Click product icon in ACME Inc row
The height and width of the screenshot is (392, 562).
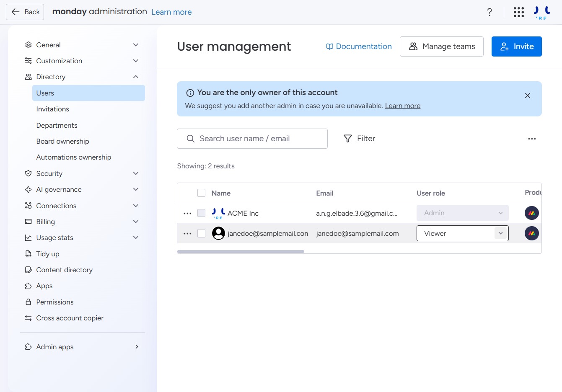532,213
